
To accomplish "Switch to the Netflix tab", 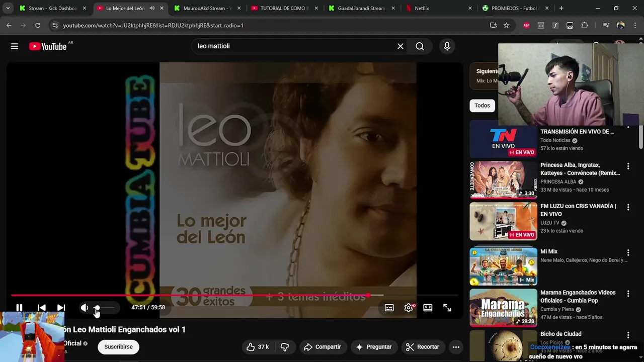I will [x=438, y=8].
